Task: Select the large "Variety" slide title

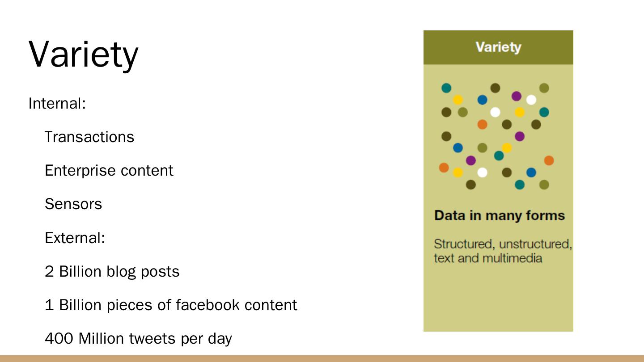Action: [84, 55]
